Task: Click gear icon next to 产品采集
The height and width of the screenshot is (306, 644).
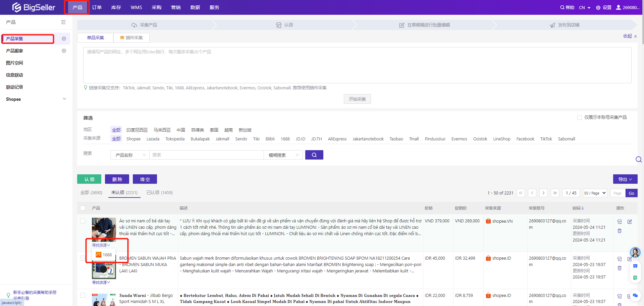Action: 64,39
